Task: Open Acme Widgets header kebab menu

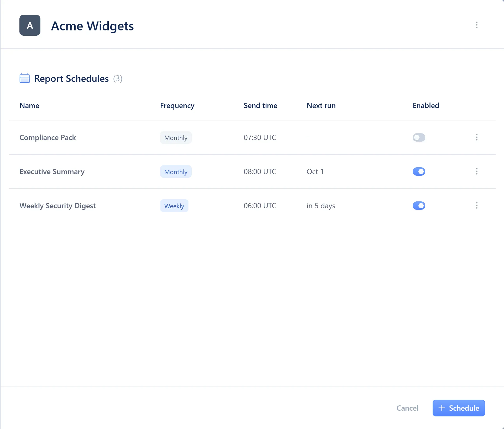Action: tap(477, 25)
